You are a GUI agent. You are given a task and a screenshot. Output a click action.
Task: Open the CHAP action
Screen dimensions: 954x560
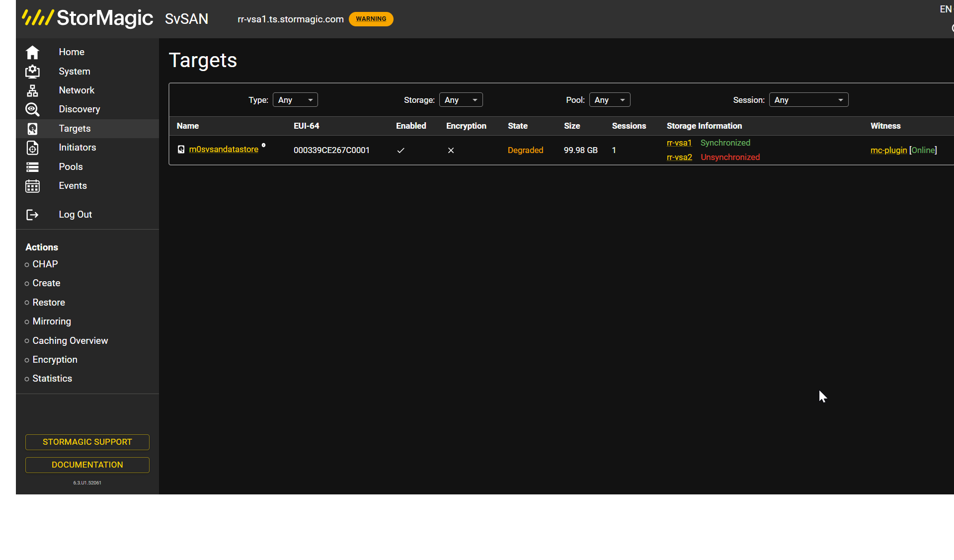[x=45, y=264]
